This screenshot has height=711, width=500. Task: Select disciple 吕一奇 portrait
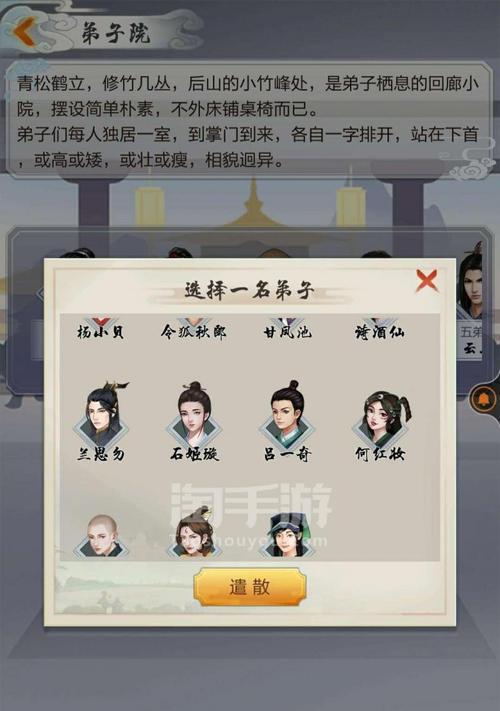tap(287, 414)
